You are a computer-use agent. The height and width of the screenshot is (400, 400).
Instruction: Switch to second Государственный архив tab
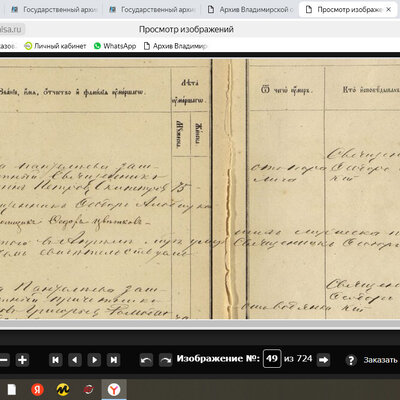(x=152, y=10)
